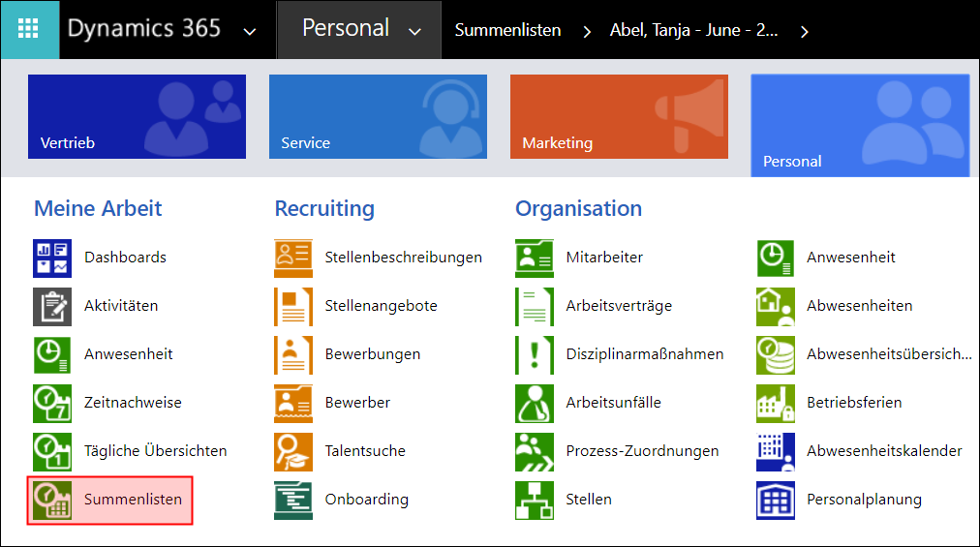Click the Organisation heading

point(578,209)
